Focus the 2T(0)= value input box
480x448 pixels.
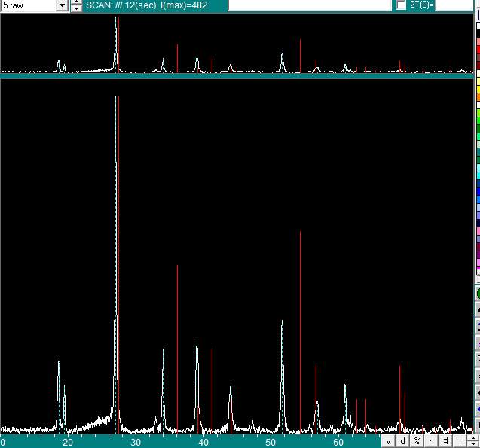pyautogui.click(x=454, y=5)
